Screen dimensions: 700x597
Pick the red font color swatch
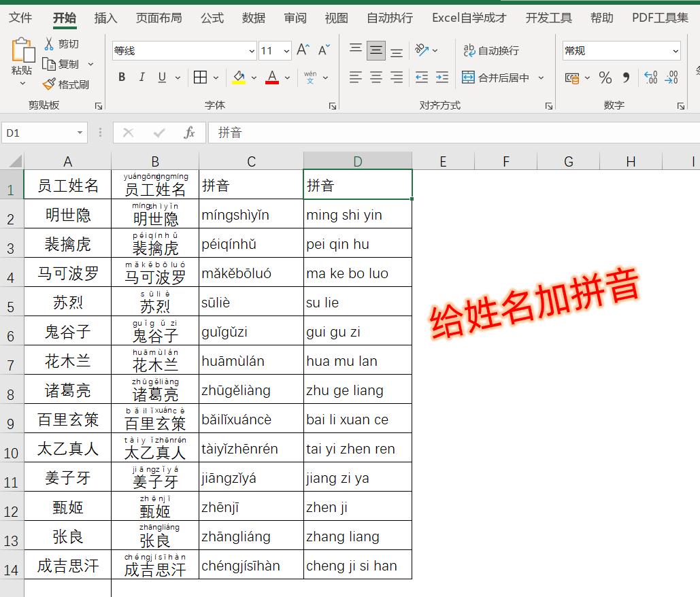point(271,82)
